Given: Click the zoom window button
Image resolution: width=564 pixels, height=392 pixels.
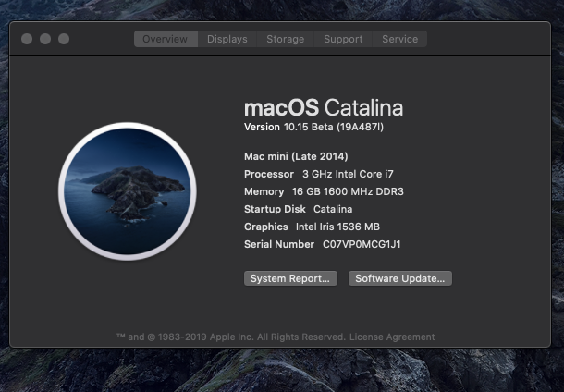Looking at the screenshot, I should (x=64, y=39).
